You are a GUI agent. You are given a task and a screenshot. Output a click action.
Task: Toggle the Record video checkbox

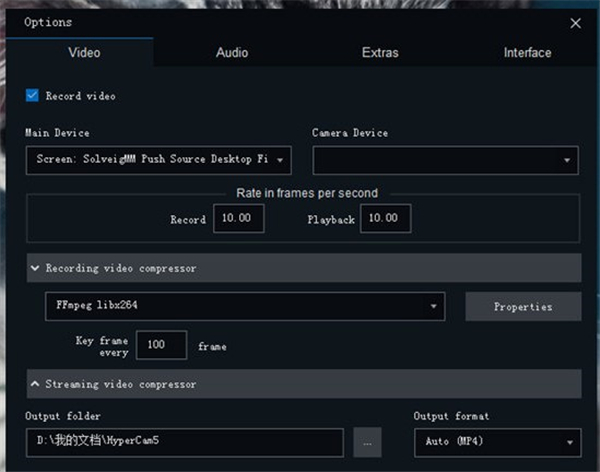point(33,96)
